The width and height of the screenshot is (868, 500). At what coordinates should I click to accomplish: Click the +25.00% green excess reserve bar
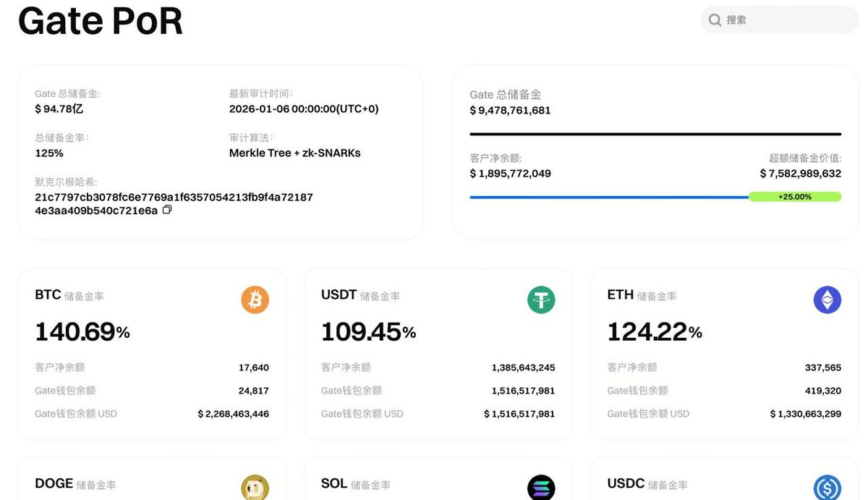click(795, 197)
